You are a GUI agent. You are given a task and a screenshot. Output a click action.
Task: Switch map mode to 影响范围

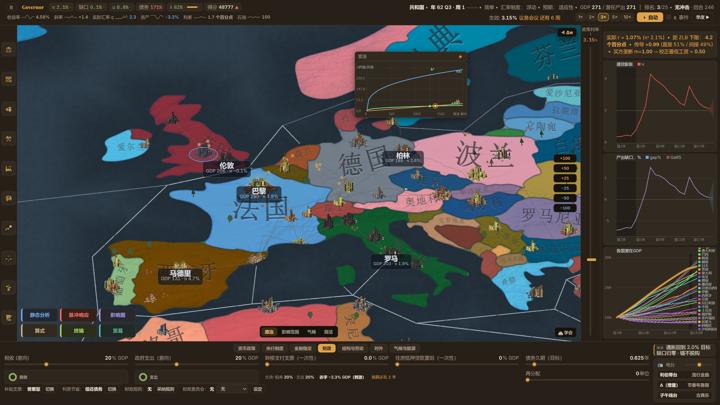(290, 332)
